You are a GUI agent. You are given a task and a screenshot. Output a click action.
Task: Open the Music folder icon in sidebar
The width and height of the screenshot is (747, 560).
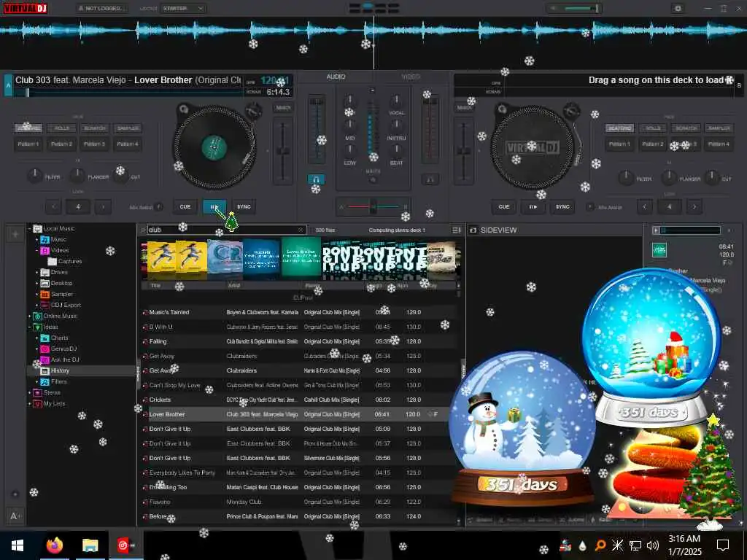(x=44, y=239)
